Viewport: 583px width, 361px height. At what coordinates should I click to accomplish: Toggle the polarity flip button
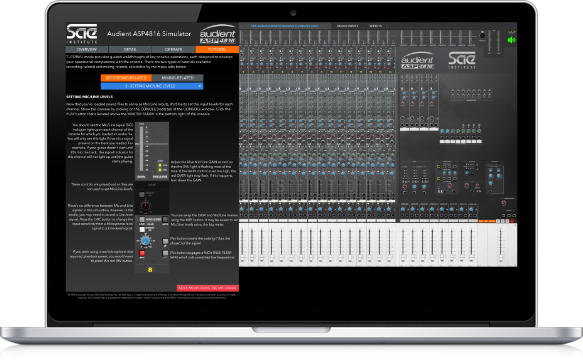click(165, 241)
